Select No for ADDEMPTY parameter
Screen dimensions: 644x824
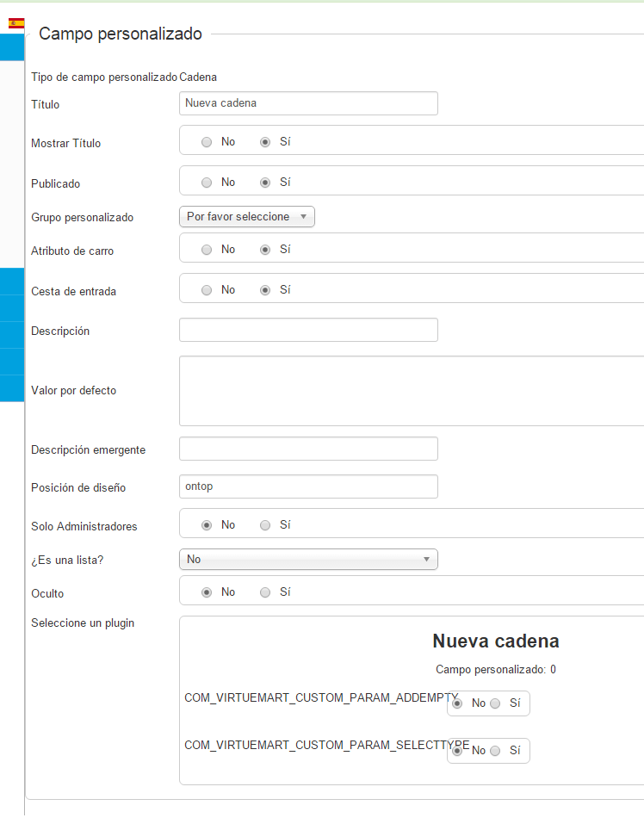tap(457, 703)
